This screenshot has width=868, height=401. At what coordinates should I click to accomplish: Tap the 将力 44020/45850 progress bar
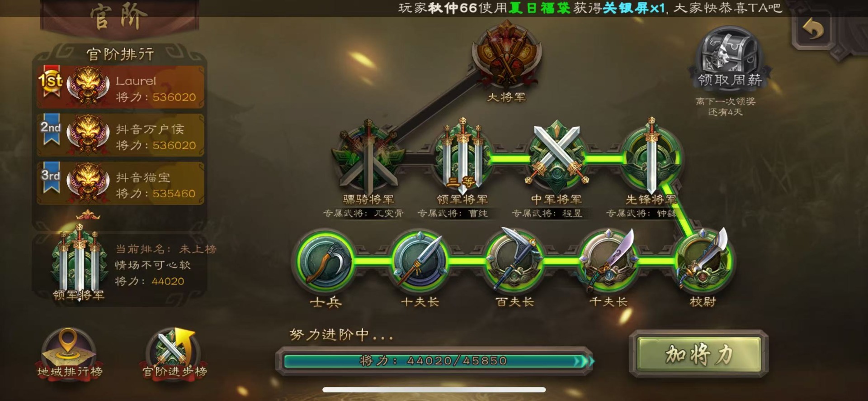[x=434, y=361]
